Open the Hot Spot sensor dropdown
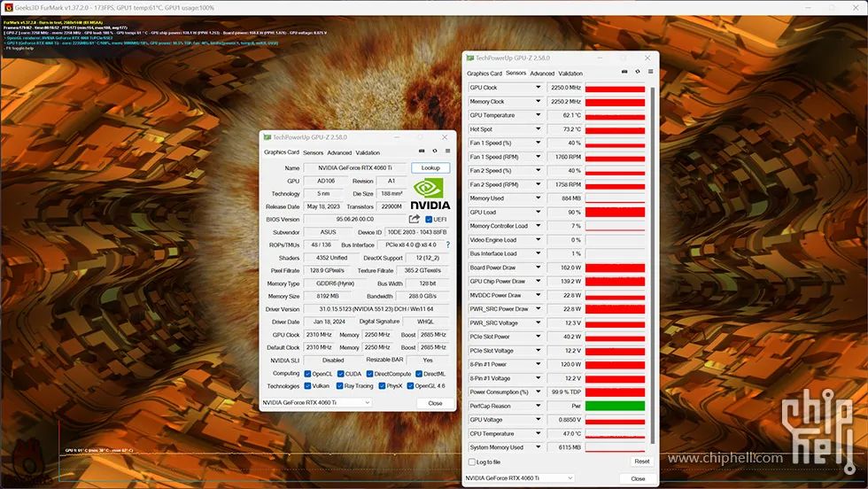This screenshot has width=868, height=489. (x=538, y=129)
